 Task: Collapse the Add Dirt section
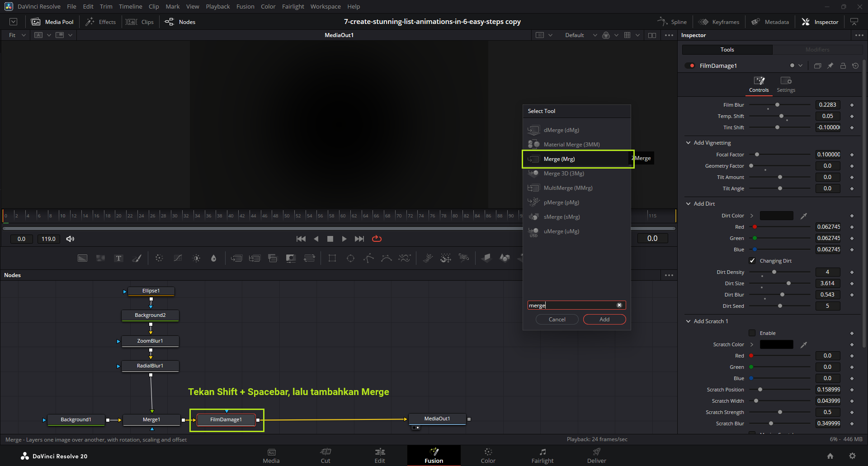pyautogui.click(x=689, y=204)
